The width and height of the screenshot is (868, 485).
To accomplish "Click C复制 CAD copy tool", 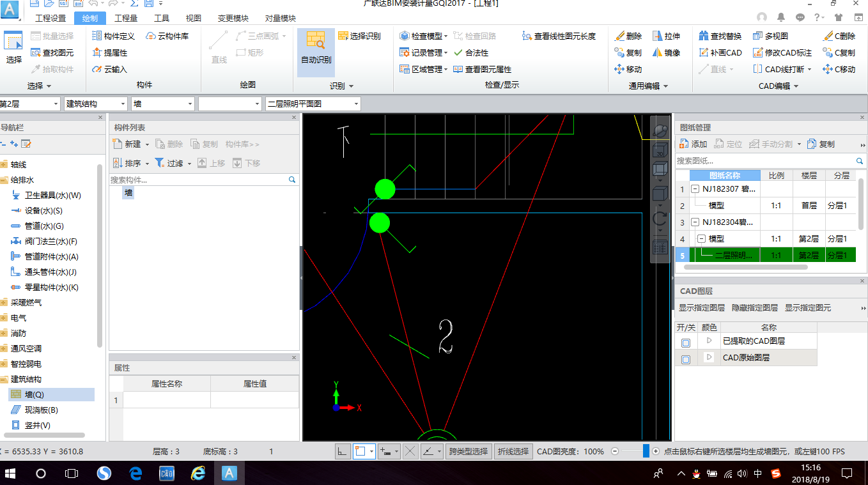I will 839,52.
